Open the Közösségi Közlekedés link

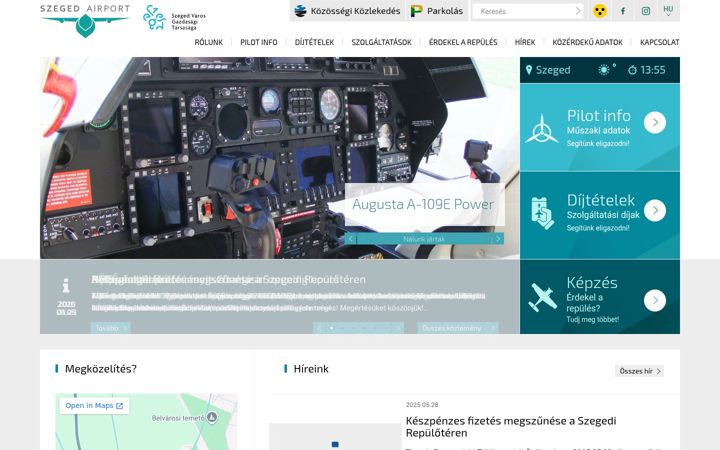348,11
